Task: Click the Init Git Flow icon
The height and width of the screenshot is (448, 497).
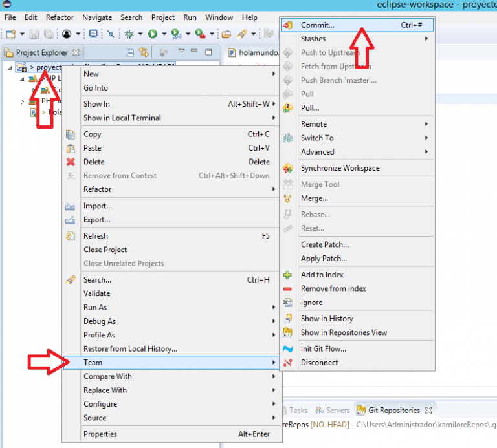Action: click(288, 348)
